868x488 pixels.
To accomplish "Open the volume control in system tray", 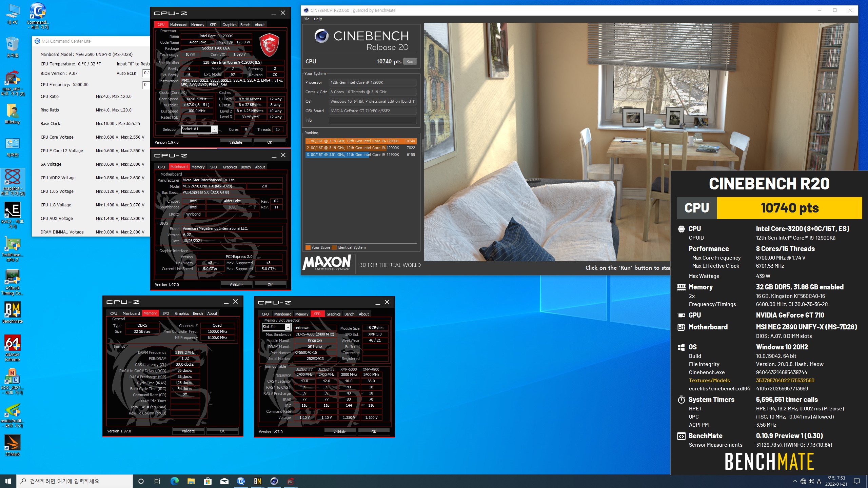I will pyautogui.click(x=811, y=481).
